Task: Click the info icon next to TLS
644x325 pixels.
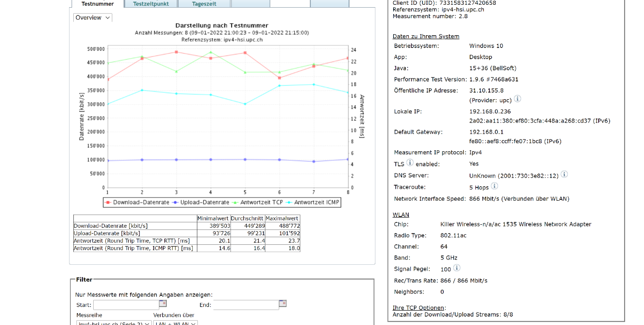Action: click(x=410, y=162)
